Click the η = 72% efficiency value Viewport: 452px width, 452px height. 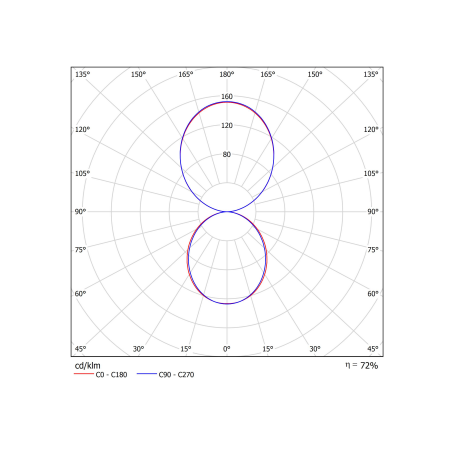point(362,366)
